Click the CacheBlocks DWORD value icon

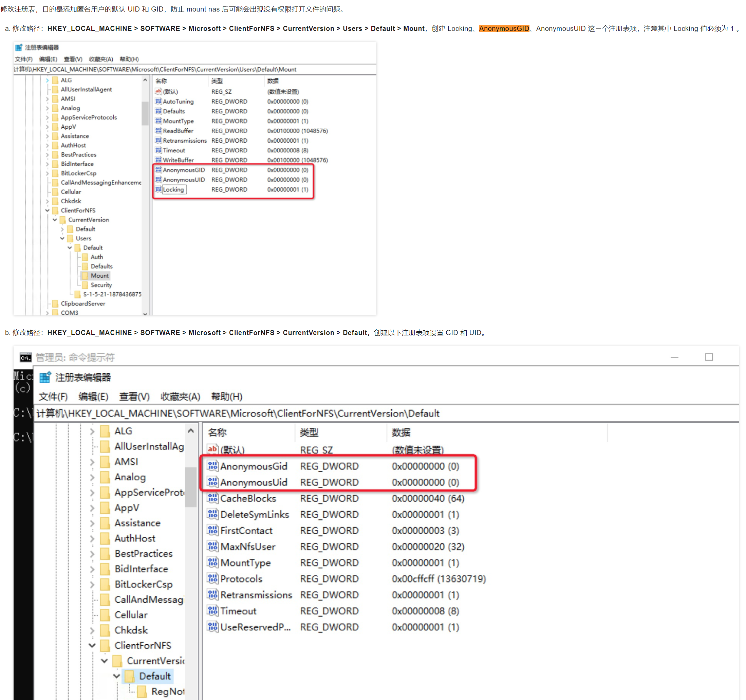coord(213,498)
